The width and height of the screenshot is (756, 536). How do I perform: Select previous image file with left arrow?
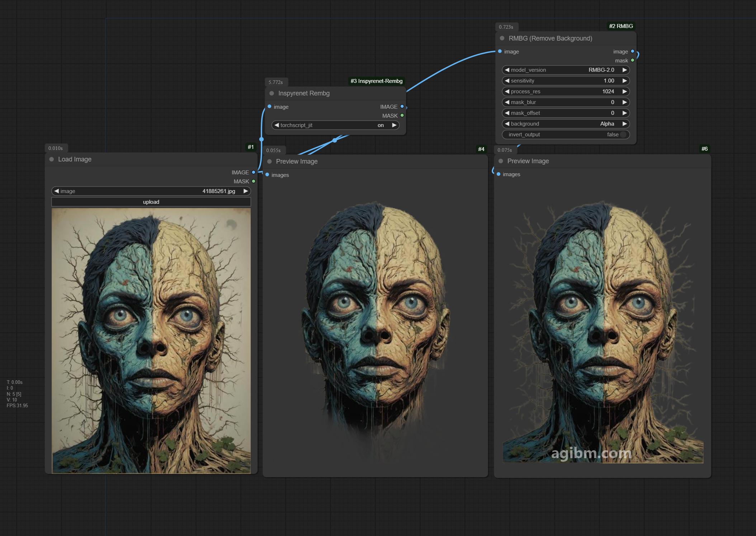click(x=57, y=191)
